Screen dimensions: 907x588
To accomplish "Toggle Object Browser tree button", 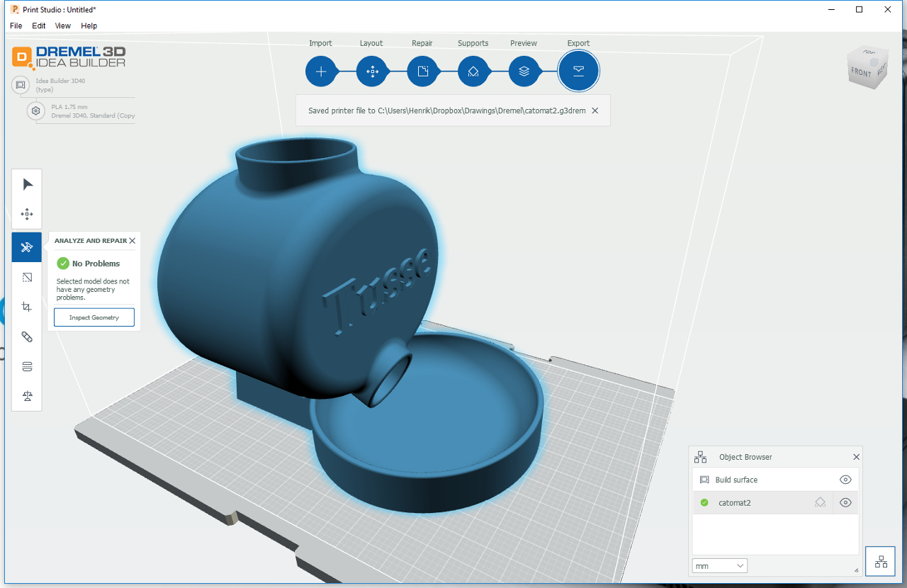I will [881, 562].
